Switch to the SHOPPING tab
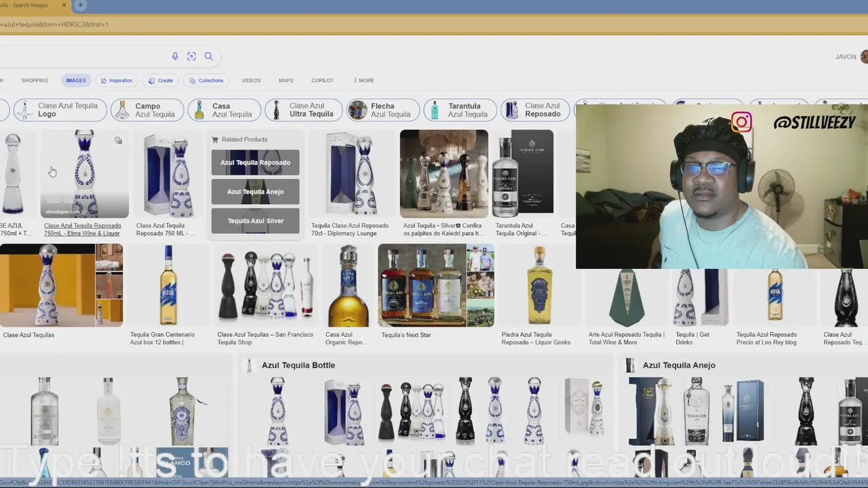Screen dimensions: 868x488 (x=35, y=80)
